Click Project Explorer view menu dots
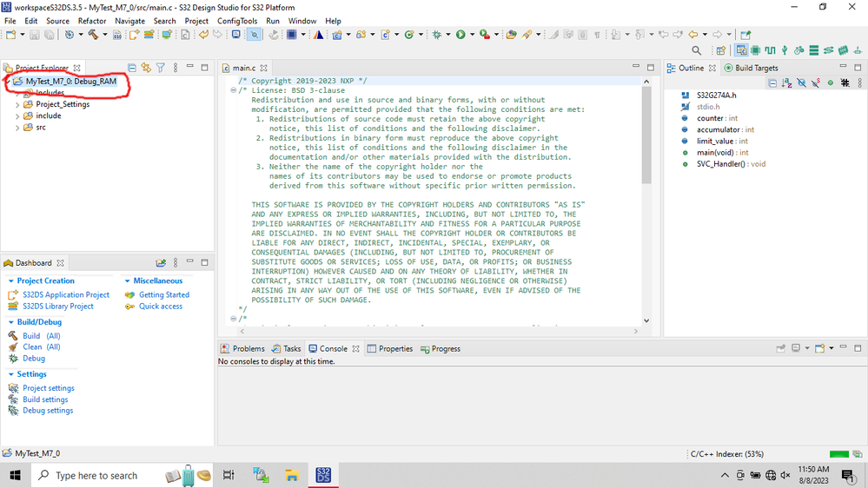Viewport: 868px width, 488px height. (176, 68)
